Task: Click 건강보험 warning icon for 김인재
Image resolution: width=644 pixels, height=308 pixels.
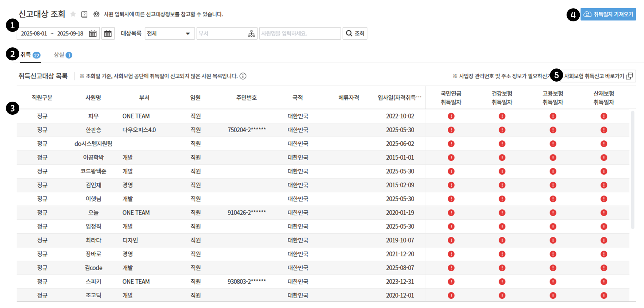Action: [x=502, y=185]
